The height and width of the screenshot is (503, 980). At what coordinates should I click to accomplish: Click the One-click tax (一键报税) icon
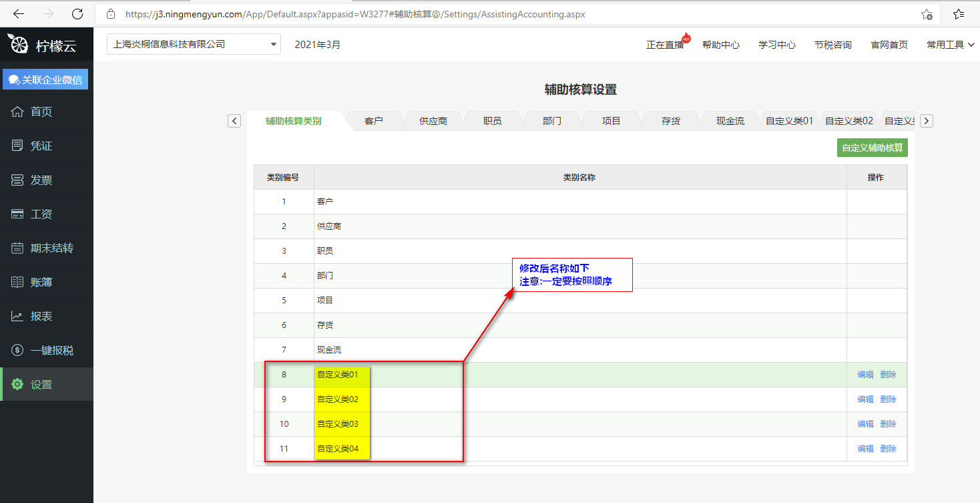(17, 351)
